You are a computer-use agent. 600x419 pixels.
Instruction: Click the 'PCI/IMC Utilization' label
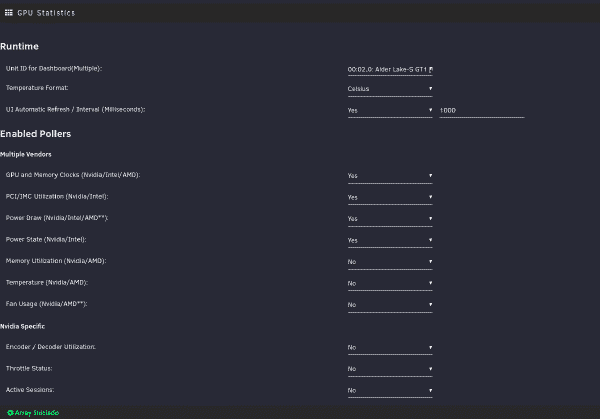(x=57, y=196)
